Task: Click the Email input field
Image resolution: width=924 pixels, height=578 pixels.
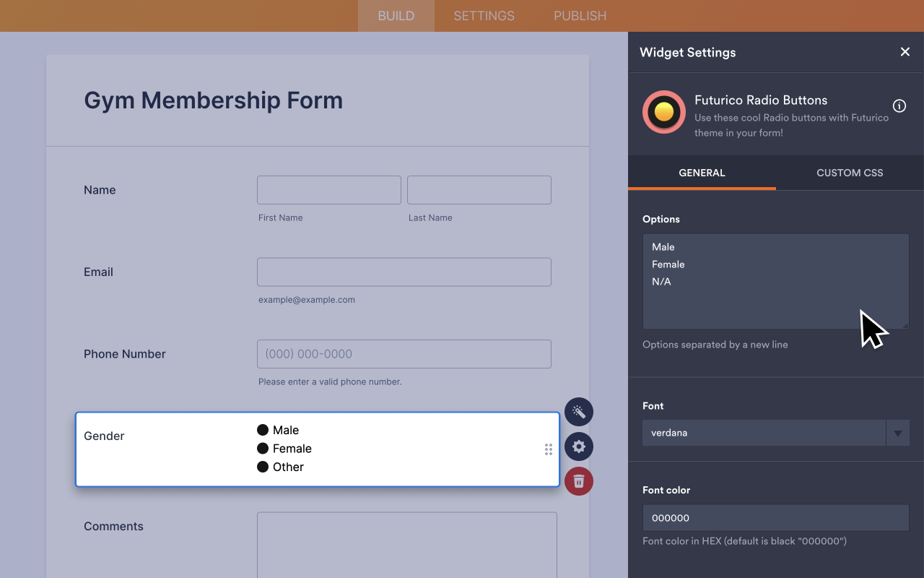Action: click(x=404, y=272)
